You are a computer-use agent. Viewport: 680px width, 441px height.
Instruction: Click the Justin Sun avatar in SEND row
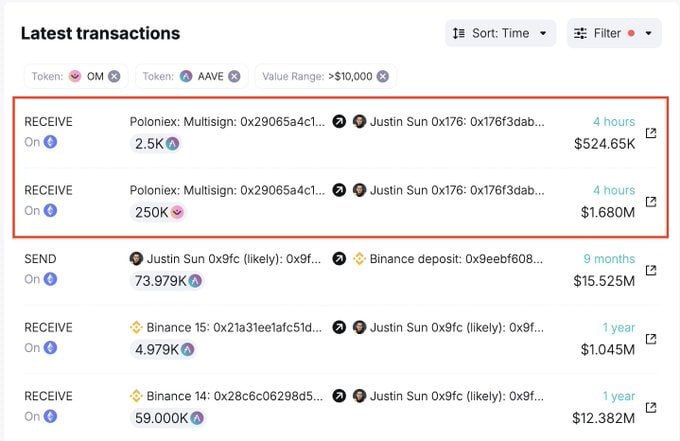[137, 259]
